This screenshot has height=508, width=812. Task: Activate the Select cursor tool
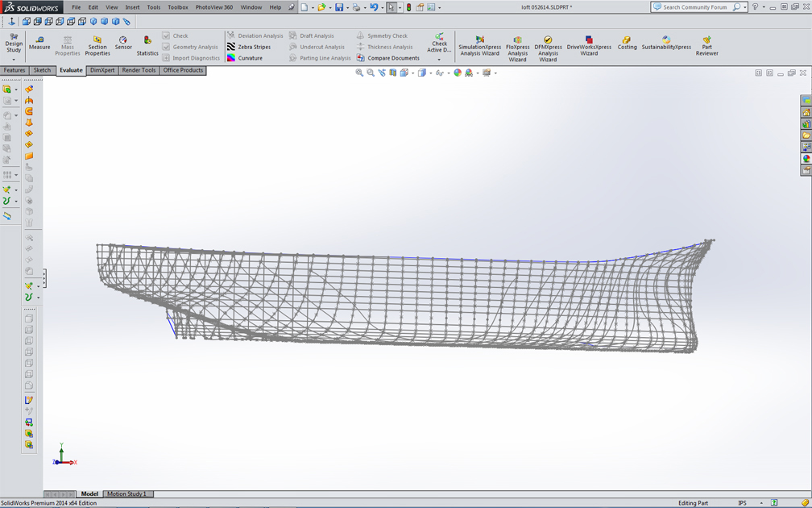coord(391,7)
